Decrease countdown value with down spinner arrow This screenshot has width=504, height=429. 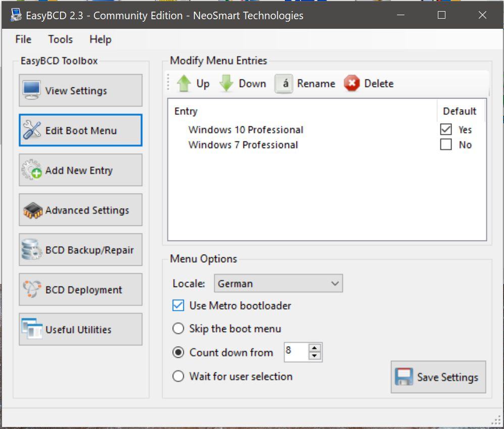314,356
